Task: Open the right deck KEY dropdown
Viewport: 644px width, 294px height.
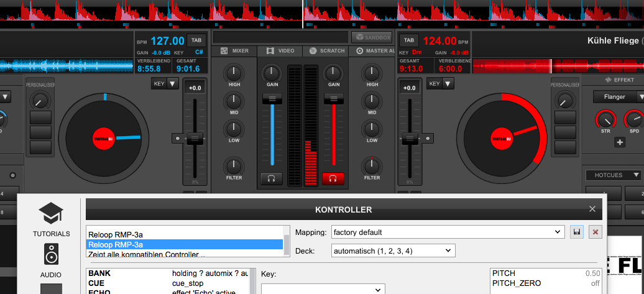Action: point(440,84)
